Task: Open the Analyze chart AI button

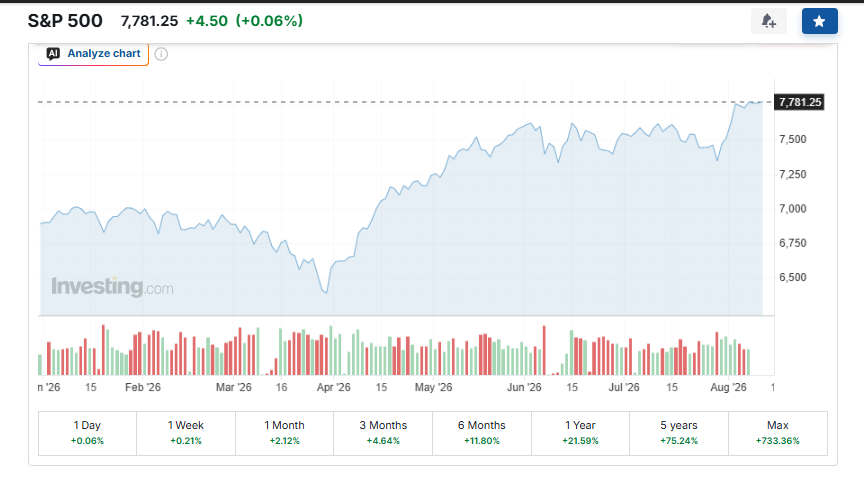Action: [x=93, y=54]
